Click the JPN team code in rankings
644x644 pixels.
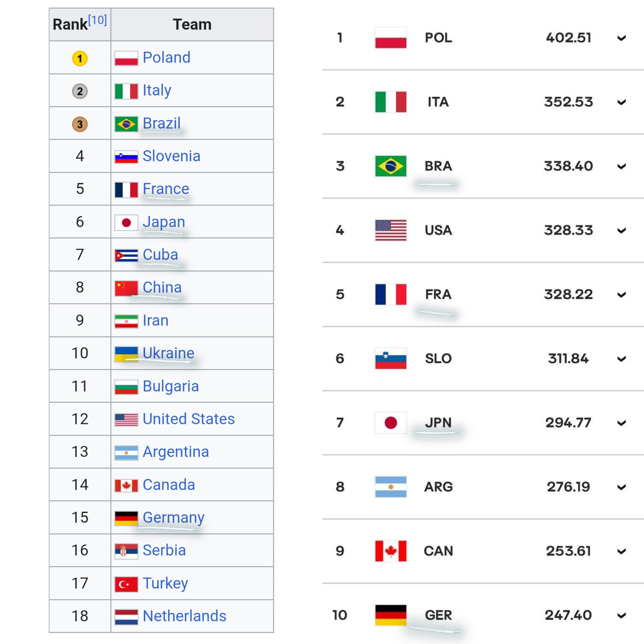(438, 423)
